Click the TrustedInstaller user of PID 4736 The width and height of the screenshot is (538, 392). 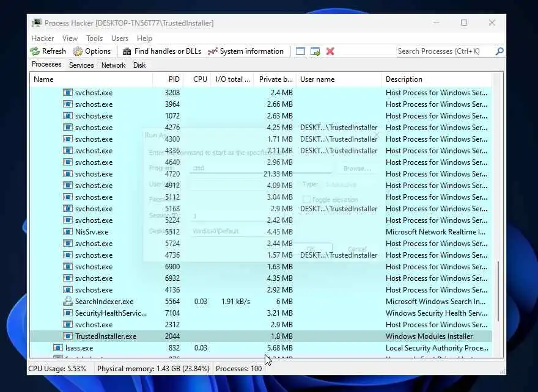tap(339, 255)
